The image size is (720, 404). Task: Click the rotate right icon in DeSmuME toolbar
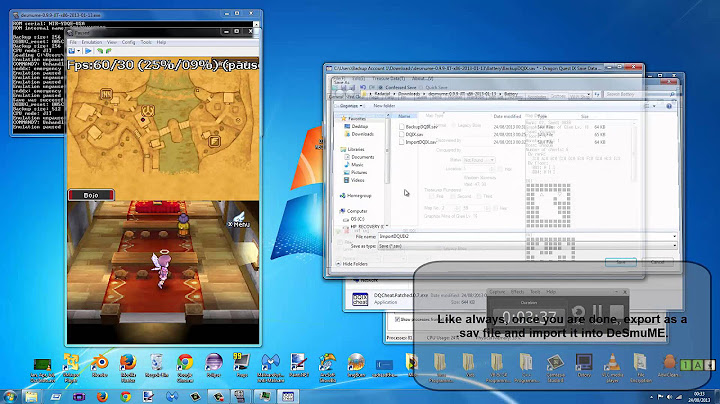[x=109, y=51]
